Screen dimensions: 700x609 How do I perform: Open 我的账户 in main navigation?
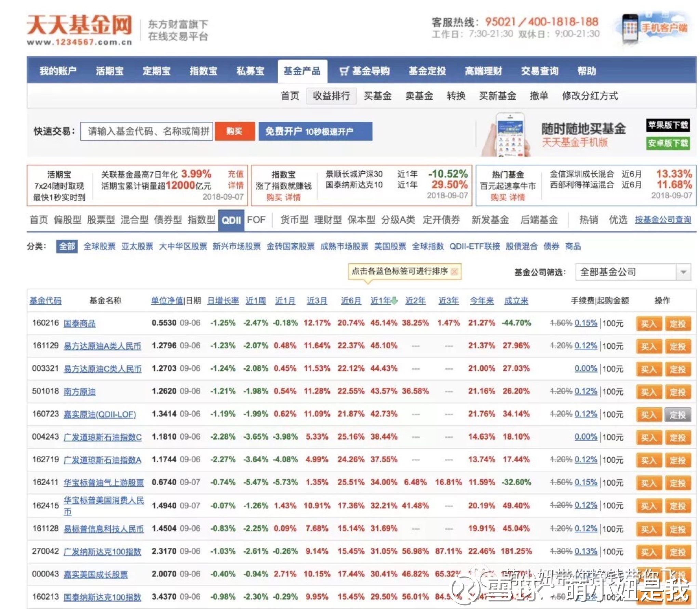(58, 71)
